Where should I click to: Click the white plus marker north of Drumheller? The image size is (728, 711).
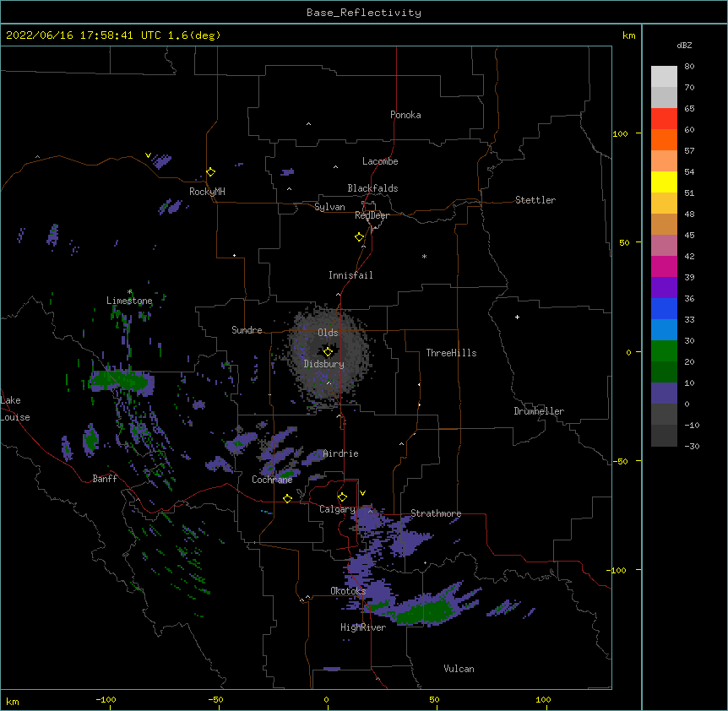517,317
